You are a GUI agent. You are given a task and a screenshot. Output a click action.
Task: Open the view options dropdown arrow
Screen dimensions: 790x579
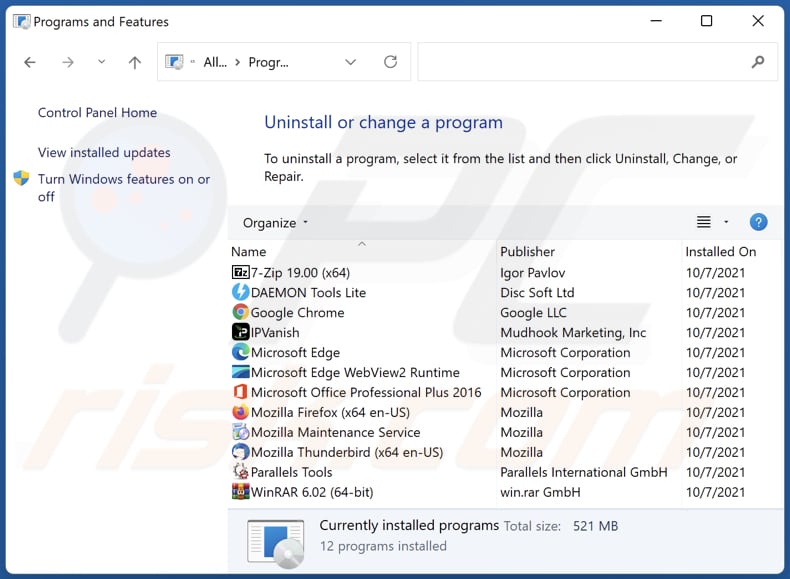pyautogui.click(x=726, y=222)
